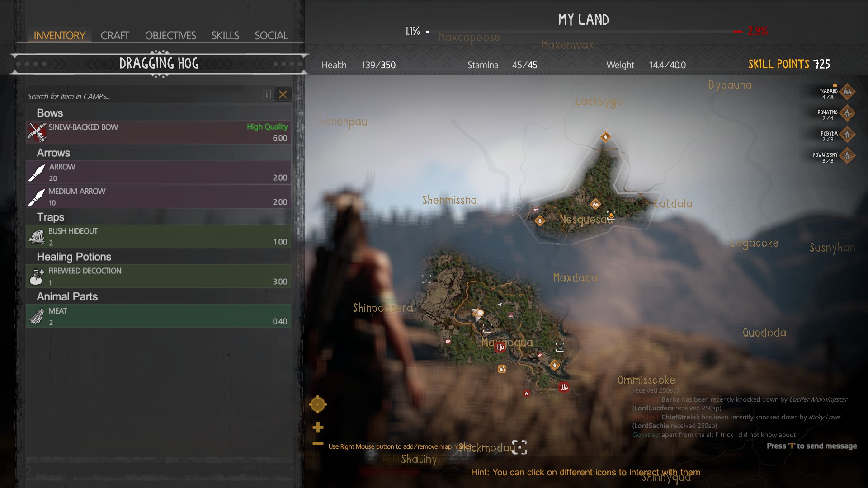Click the Goyatley chat message

[x=714, y=435]
